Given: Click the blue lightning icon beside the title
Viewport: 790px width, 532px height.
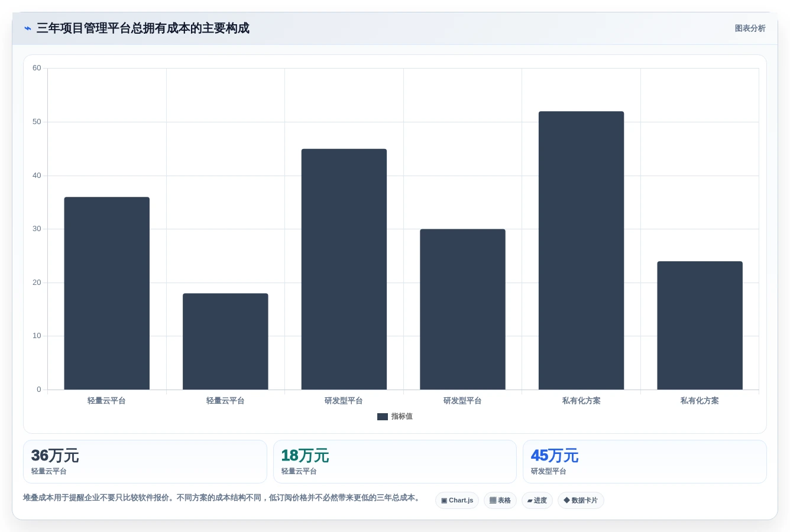Looking at the screenshot, I should (27, 28).
